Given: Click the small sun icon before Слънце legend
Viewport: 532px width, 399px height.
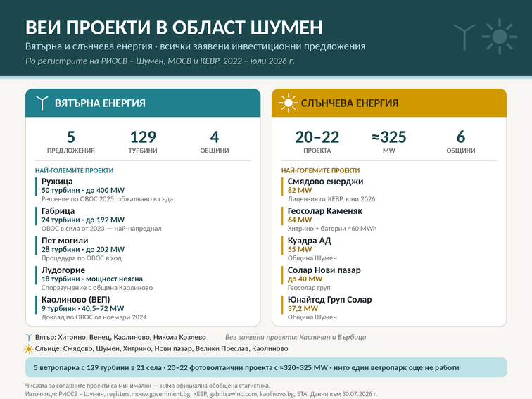Looking at the screenshot, I should click(29, 349).
